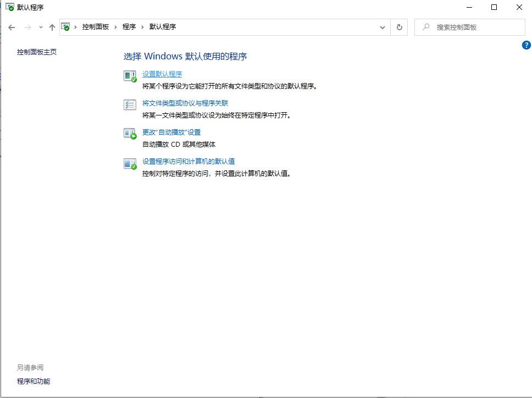Select 程序 in the breadcrumb path
The image size is (532, 398).
coord(129,27)
